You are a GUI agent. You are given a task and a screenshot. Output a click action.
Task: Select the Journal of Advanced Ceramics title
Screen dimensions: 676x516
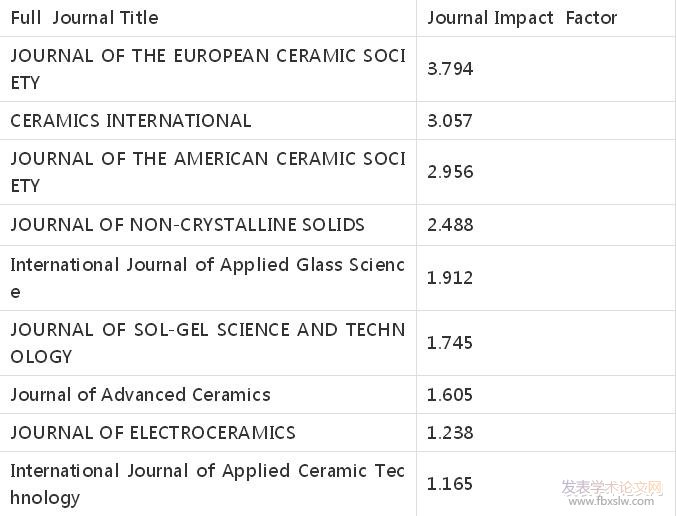click(141, 395)
